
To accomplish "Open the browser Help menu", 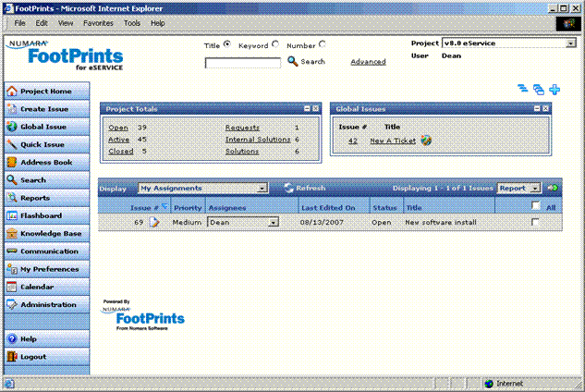I will click(x=158, y=23).
